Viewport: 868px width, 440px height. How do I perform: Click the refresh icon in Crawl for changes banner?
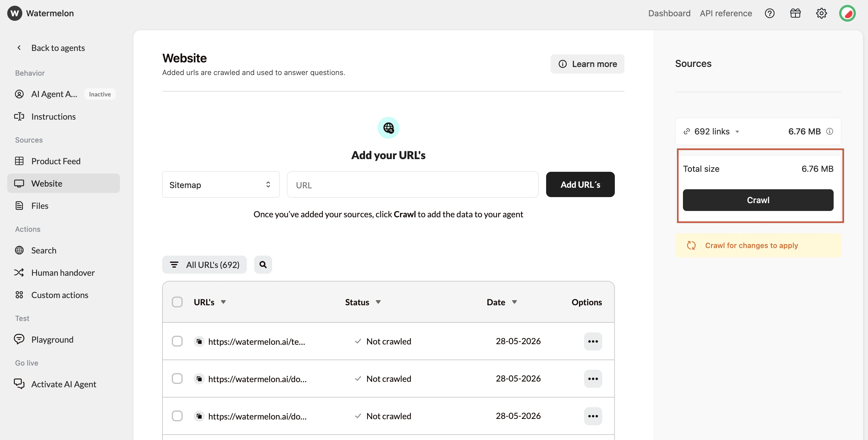pyautogui.click(x=691, y=245)
